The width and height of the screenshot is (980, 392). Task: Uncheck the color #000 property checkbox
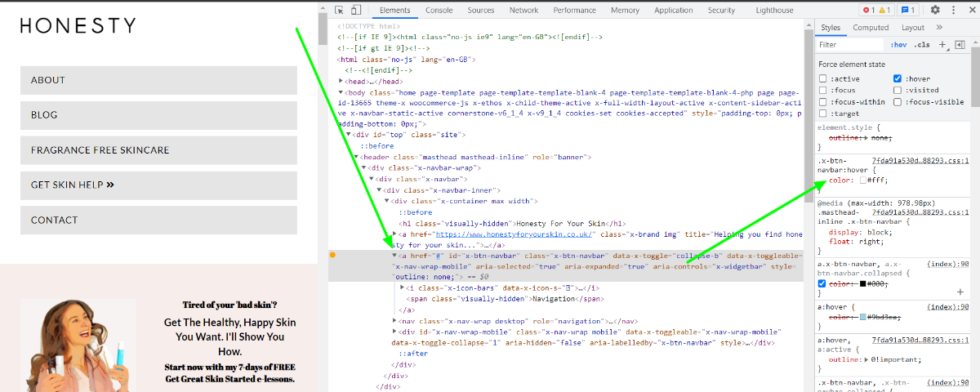pyautogui.click(x=823, y=283)
